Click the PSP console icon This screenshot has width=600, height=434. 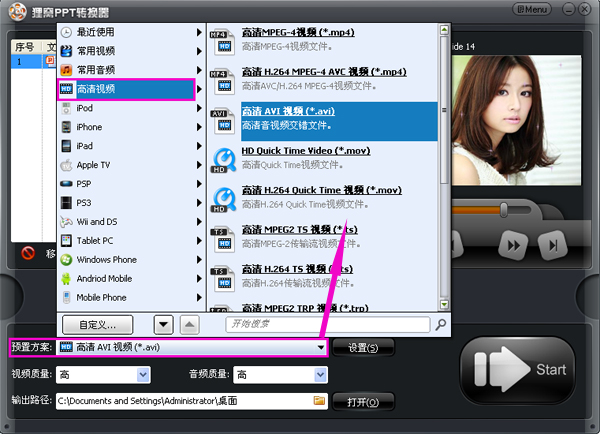click(66, 184)
